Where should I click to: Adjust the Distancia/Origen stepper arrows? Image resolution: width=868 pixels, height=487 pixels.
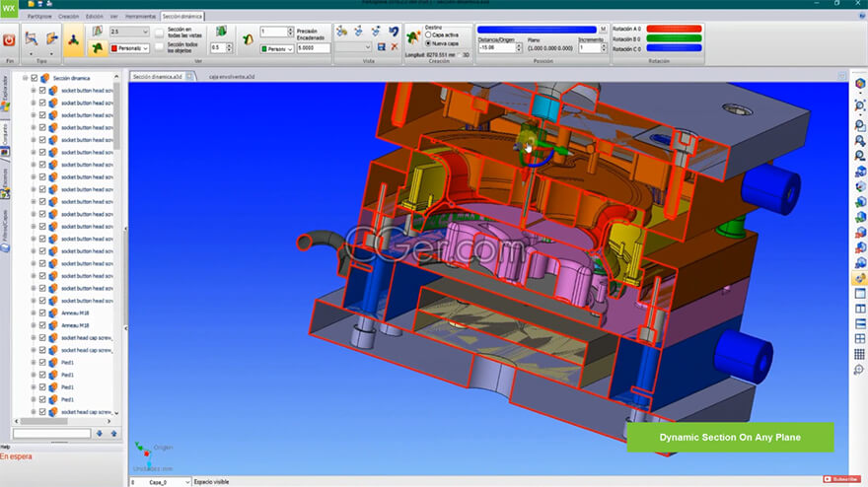point(519,47)
